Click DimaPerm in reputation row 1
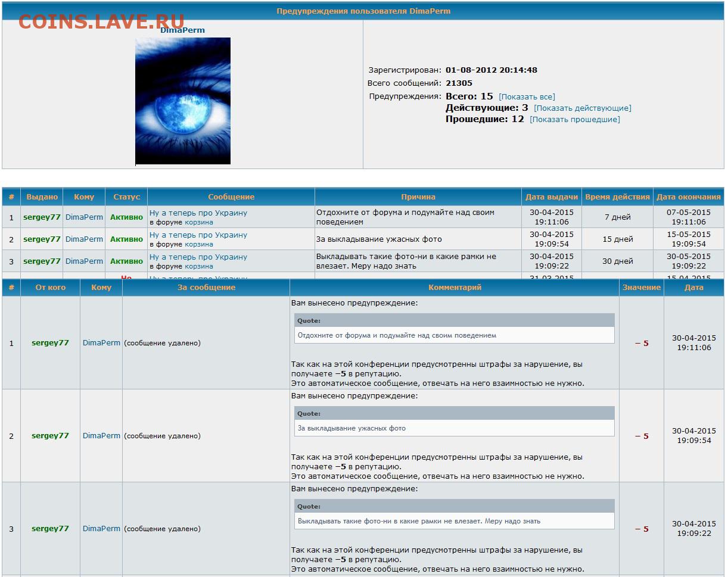 click(101, 343)
